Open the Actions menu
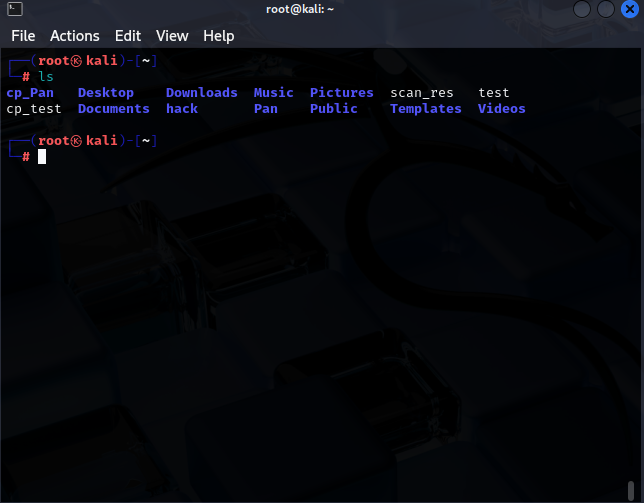The image size is (644, 503). [x=75, y=36]
